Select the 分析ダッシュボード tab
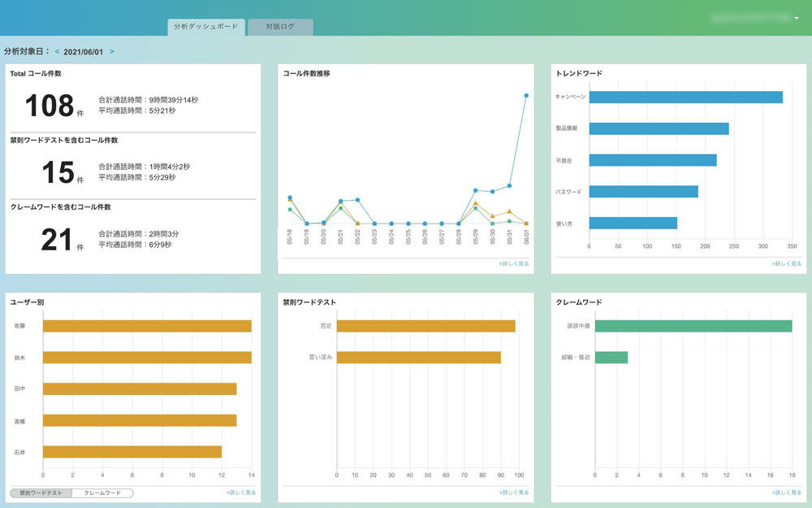The image size is (812, 508). click(206, 27)
